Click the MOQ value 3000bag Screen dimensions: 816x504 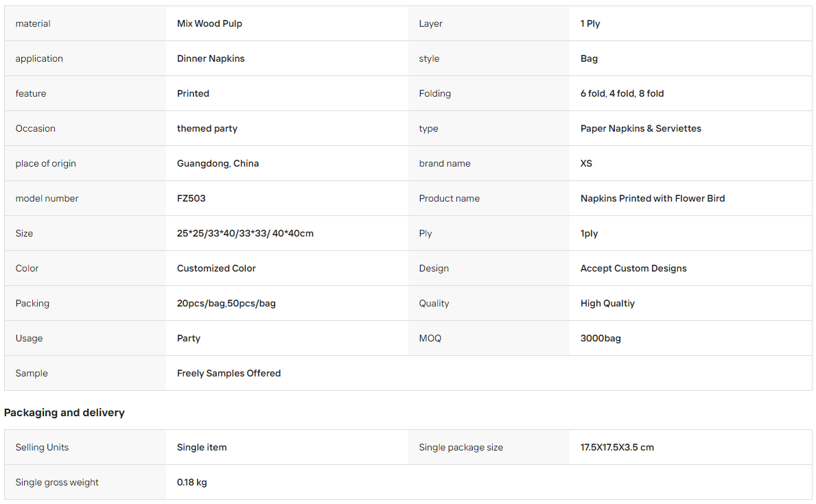[x=601, y=338]
